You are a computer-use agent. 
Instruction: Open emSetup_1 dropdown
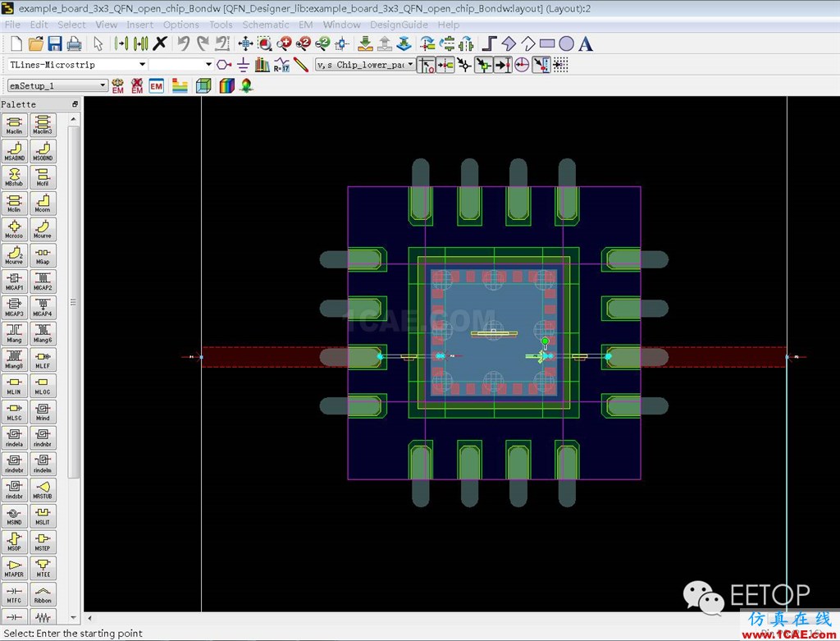click(103, 85)
